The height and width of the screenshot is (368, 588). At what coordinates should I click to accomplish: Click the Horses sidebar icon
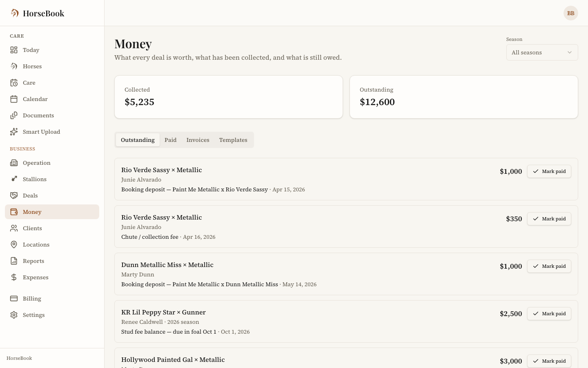tap(14, 66)
